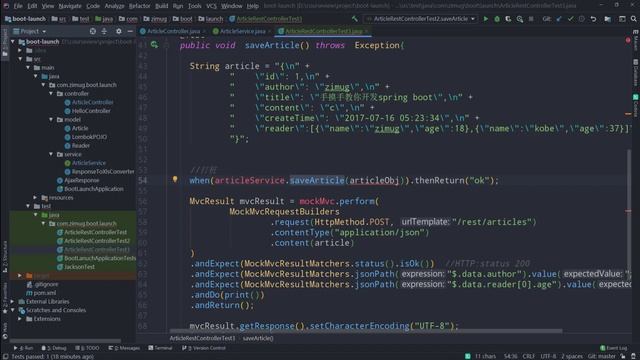Open Search Everywhere magnifier icon

(633, 19)
